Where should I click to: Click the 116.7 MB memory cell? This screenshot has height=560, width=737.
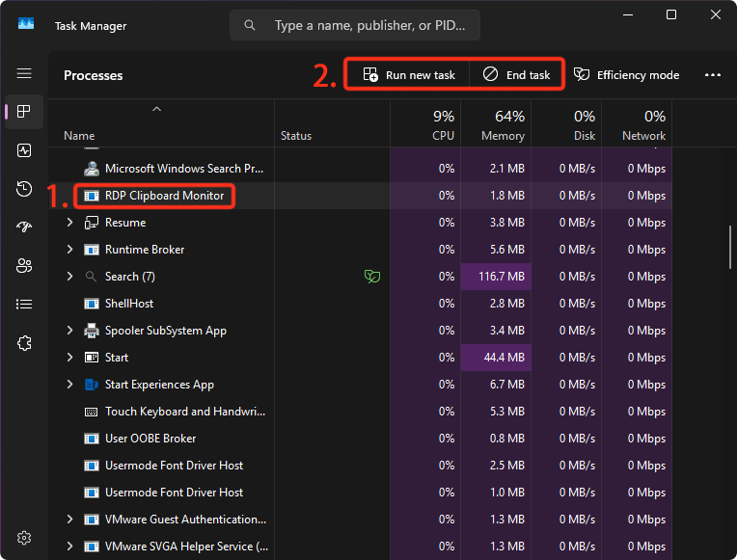496,277
